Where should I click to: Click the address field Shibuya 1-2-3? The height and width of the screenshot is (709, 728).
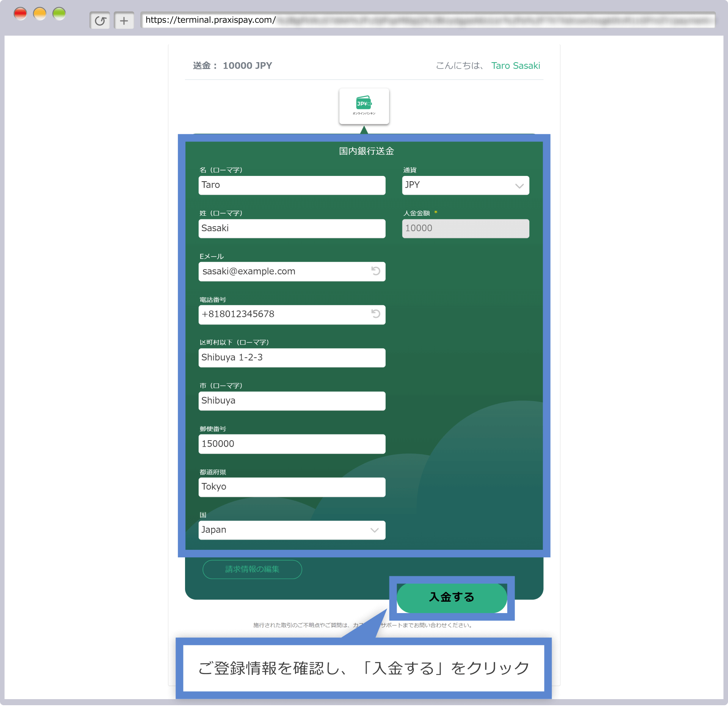coord(292,358)
